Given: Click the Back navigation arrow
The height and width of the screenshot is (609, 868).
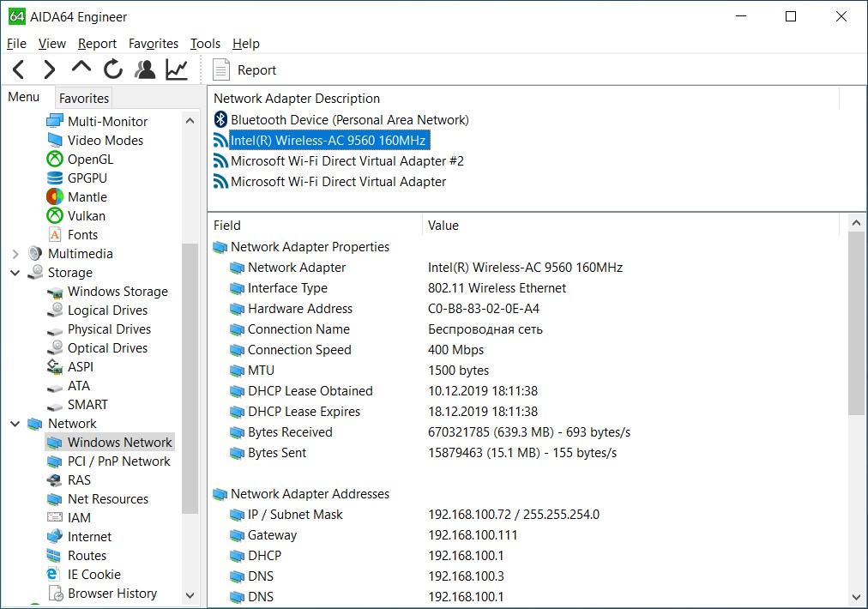Looking at the screenshot, I should [x=19, y=70].
